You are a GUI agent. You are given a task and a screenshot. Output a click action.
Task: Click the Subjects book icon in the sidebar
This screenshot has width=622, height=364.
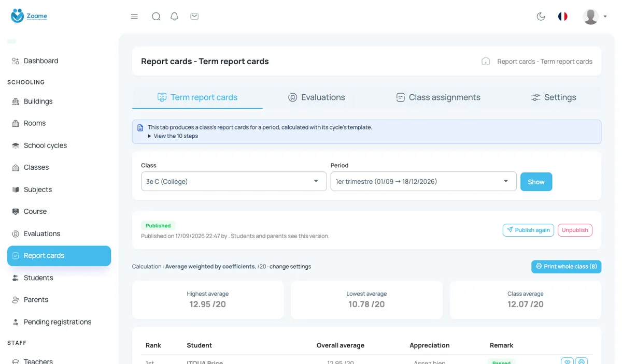16,190
